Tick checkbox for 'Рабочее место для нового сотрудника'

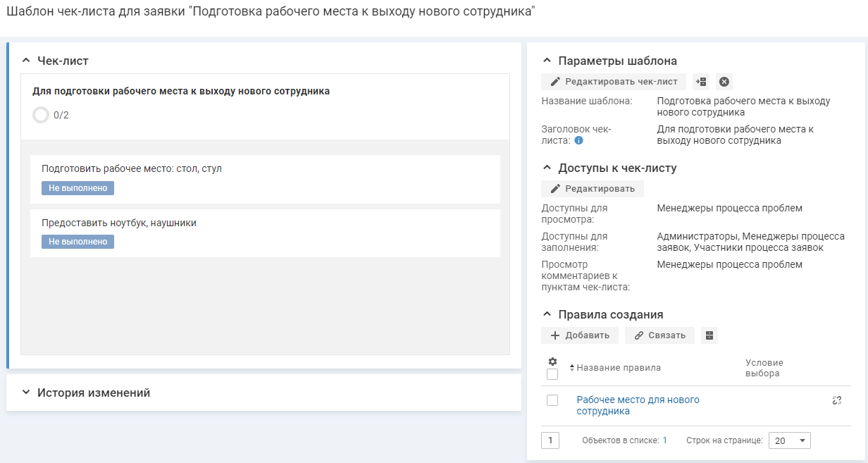[553, 400]
